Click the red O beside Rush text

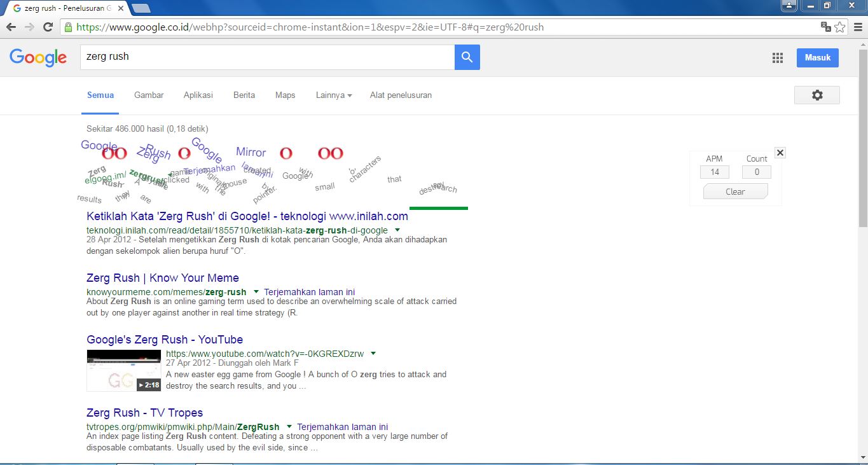pyautogui.click(x=184, y=153)
